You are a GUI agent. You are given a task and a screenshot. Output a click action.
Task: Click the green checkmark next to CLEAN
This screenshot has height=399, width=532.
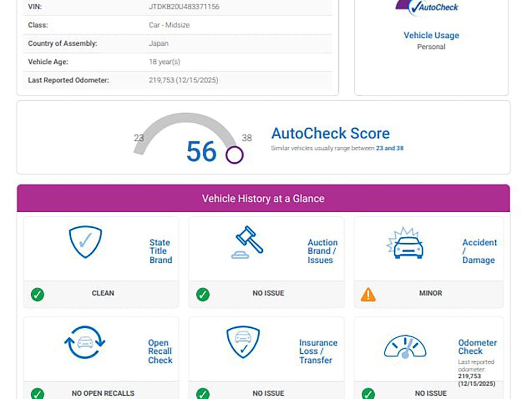(x=37, y=294)
